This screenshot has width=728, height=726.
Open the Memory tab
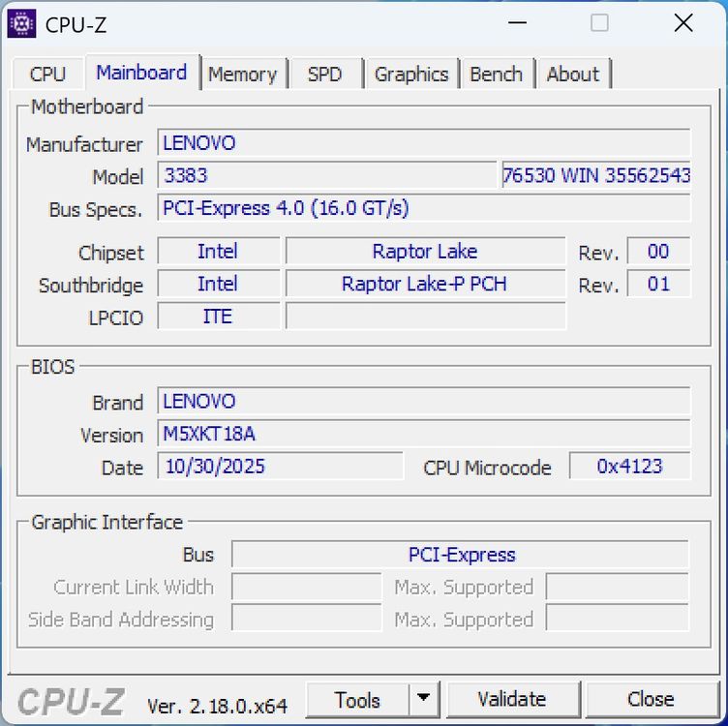pyautogui.click(x=243, y=75)
